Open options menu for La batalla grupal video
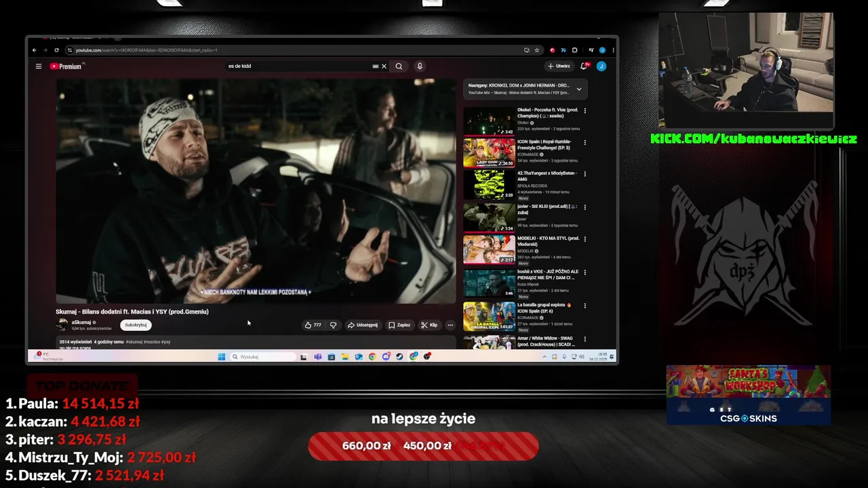 tap(585, 306)
